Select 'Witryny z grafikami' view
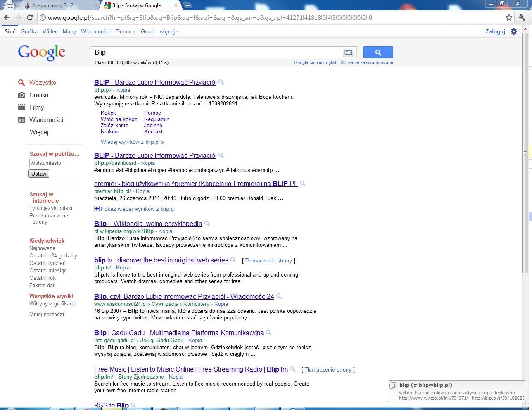The image size is (532, 410). click(52, 303)
